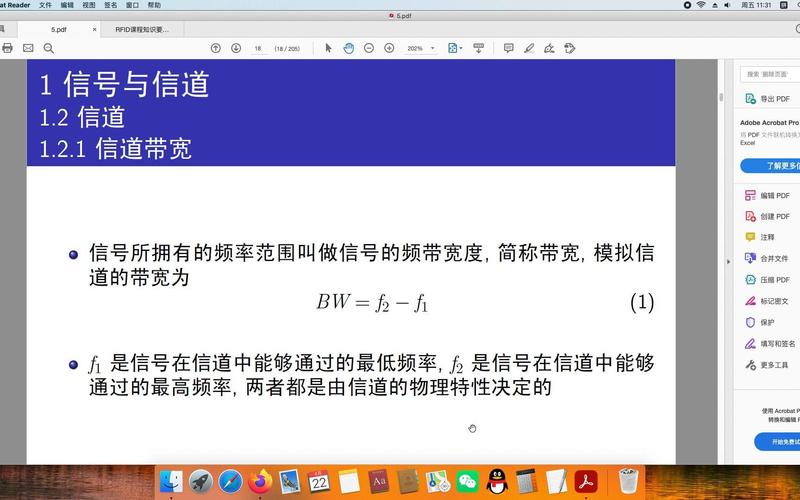Open the find text magnifier icon
800x500 pixels.
click(x=48, y=48)
